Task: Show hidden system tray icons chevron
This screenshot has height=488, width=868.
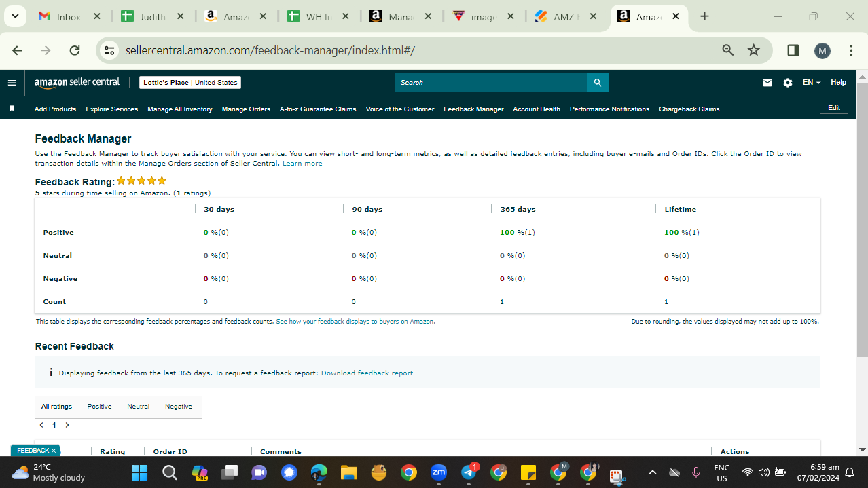Action: [x=653, y=472]
